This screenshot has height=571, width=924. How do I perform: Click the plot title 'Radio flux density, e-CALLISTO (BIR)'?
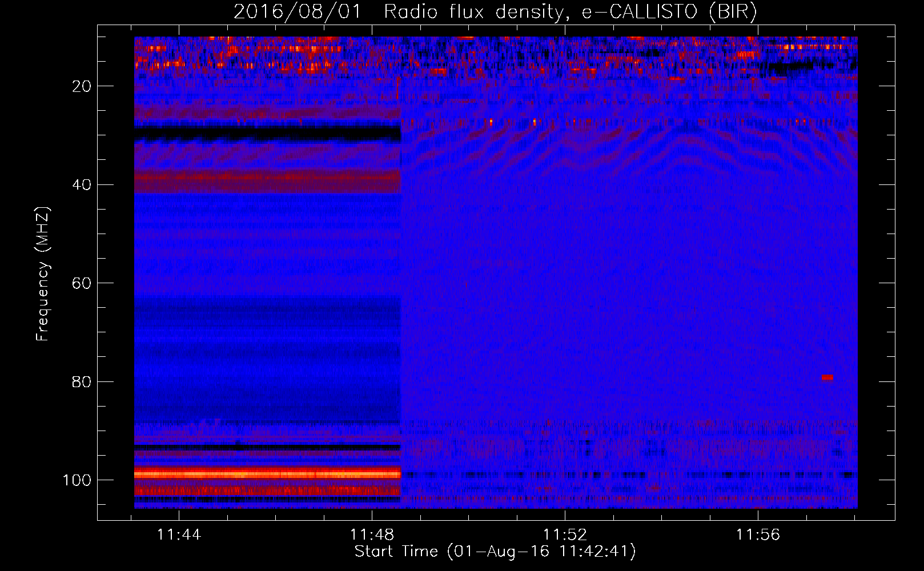click(570, 12)
